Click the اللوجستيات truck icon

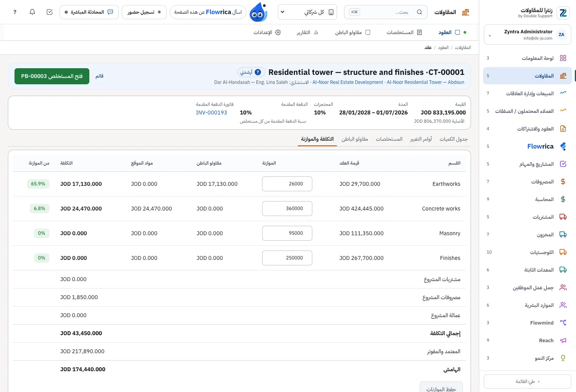point(563,252)
